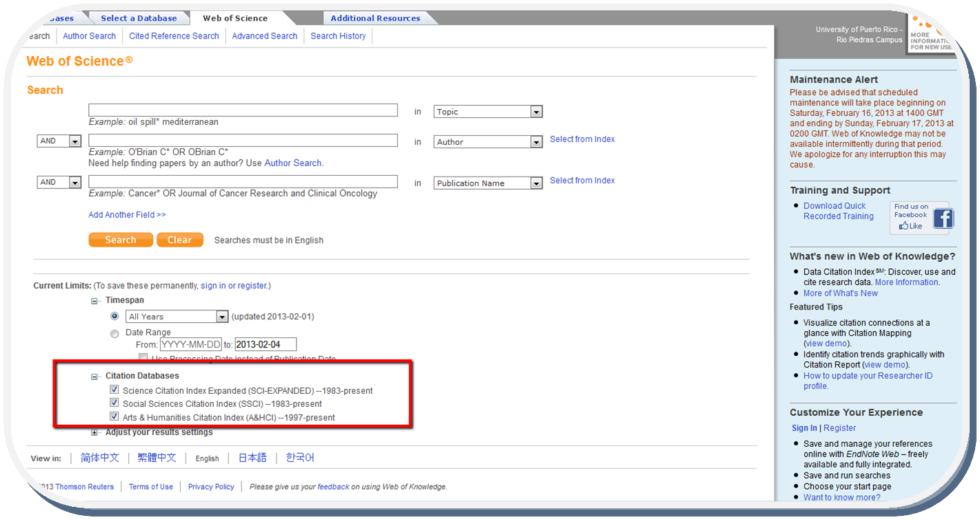Viewport: 980px width, 520px height.
Task: Open the Cited Reference Search tab
Action: point(174,36)
